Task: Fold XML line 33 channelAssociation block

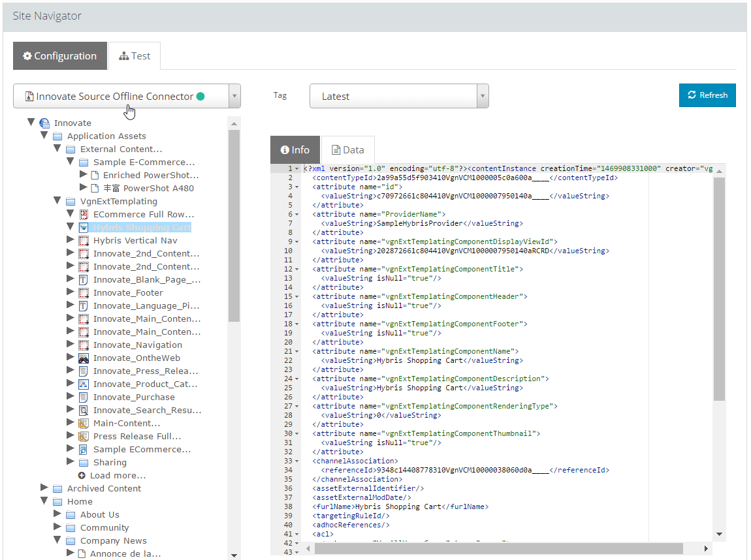Action: pyautogui.click(x=296, y=461)
